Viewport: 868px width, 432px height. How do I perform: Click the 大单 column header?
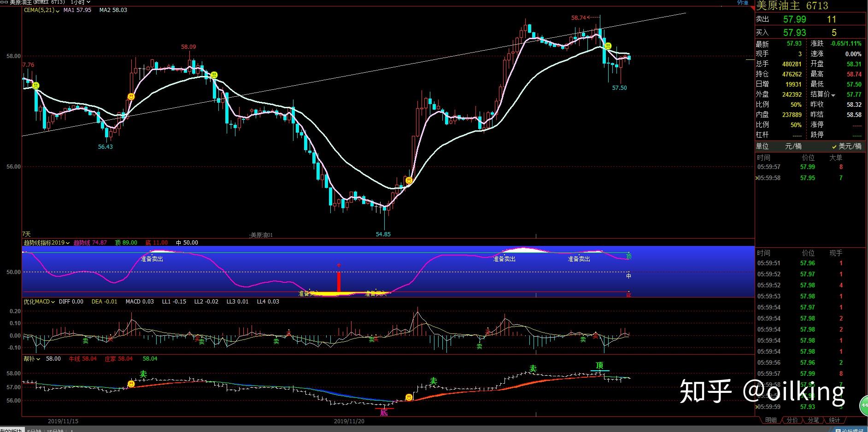pos(836,158)
